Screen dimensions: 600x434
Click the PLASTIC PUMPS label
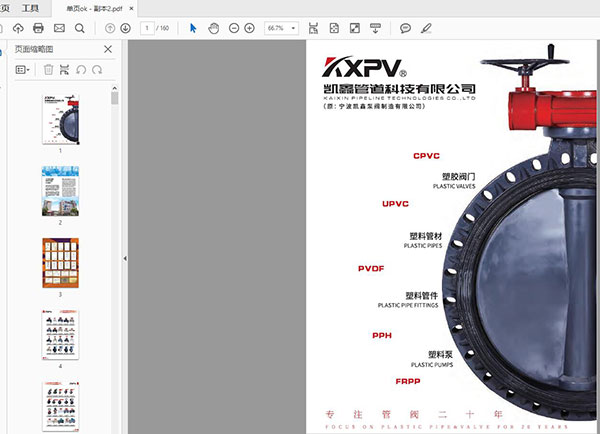pyautogui.click(x=432, y=365)
